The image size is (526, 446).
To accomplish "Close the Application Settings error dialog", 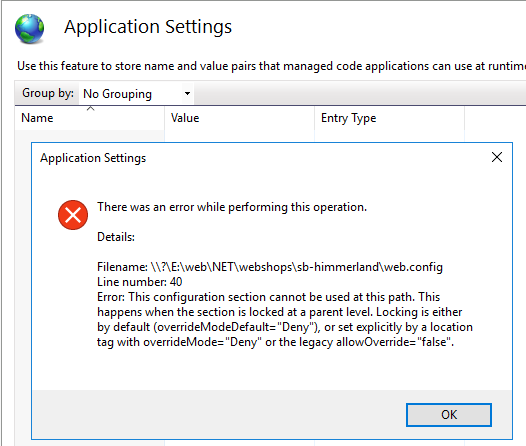I will (x=497, y=157).
